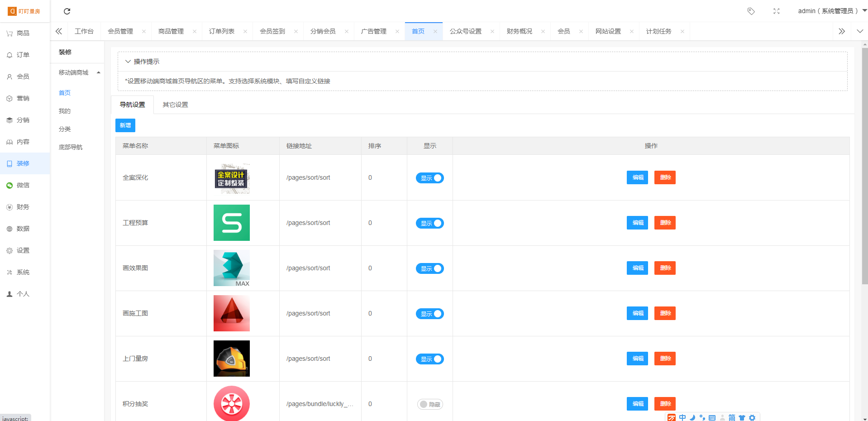
Task: Click the 画效果图 3ds MAX thumbnail
Action: pyautogui.click(x=232, y=268)
